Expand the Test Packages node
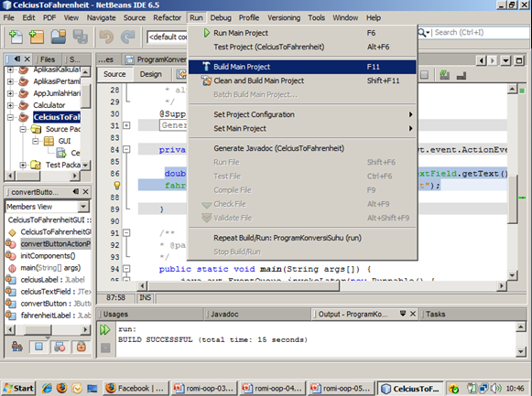 pos(23,165)
